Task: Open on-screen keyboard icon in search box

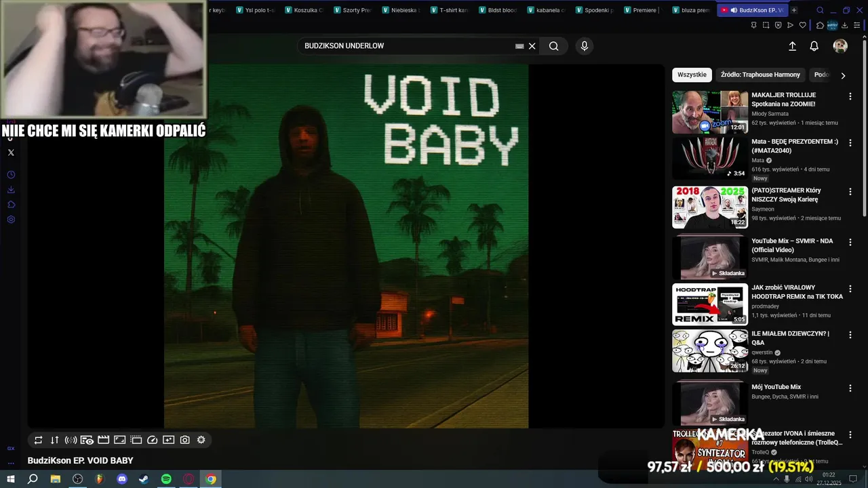Action: 519,46
